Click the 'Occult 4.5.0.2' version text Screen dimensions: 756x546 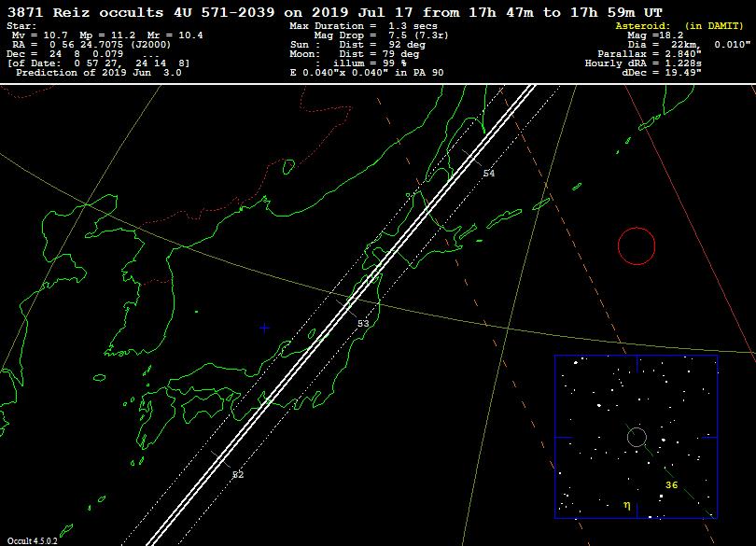click(x=33, y=541)
